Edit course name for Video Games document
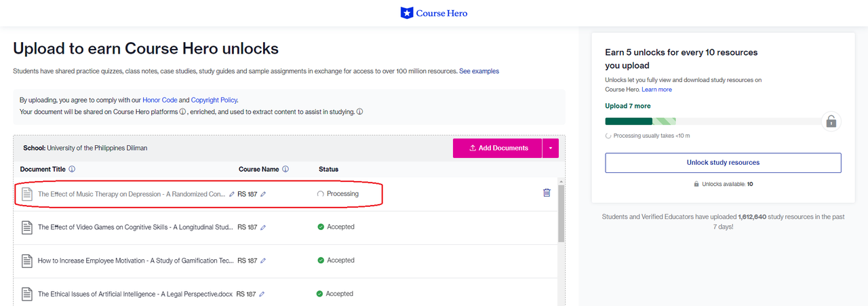The width and height of the screenshot is (868, 306). 263,227
